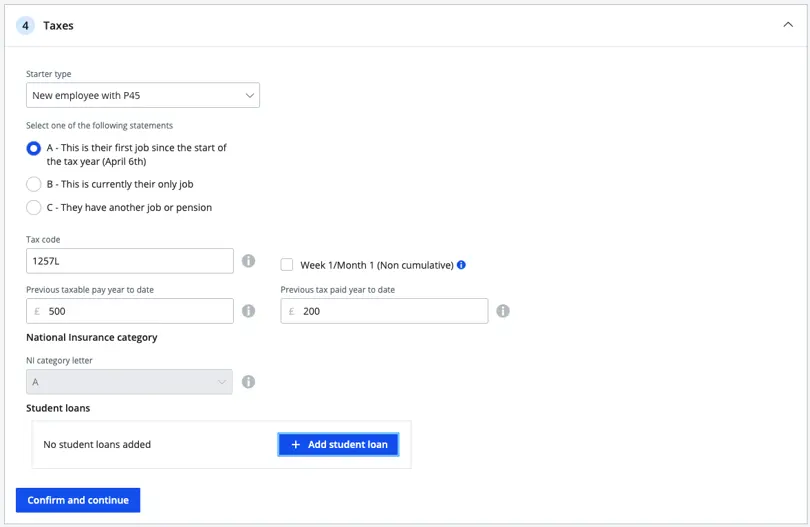Screen dimensions: 810x527
Task: Open the Starter type dropdown
Action: click(x=143, y=96)
